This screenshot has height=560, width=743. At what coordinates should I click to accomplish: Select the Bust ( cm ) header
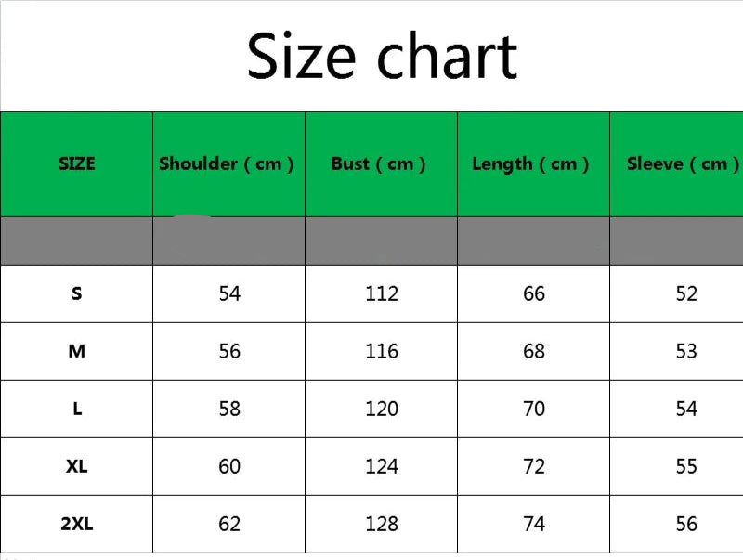click(379, 163)
